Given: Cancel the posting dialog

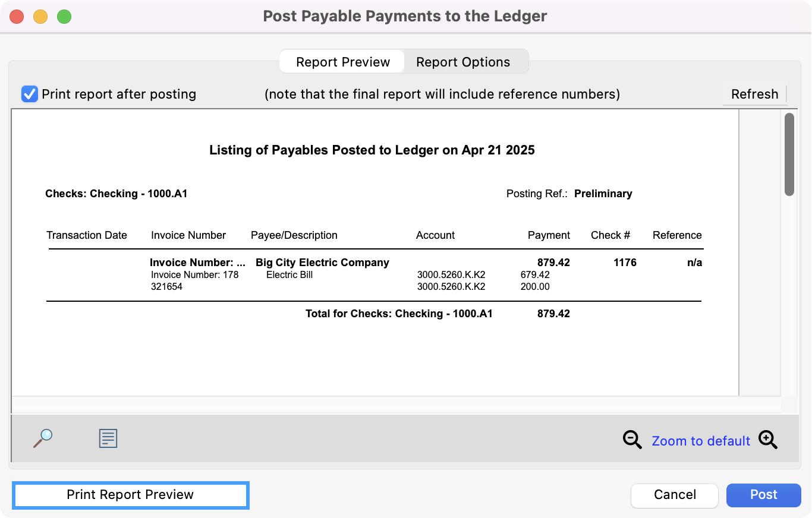Looking at the screenshot, I should (675, 495).
